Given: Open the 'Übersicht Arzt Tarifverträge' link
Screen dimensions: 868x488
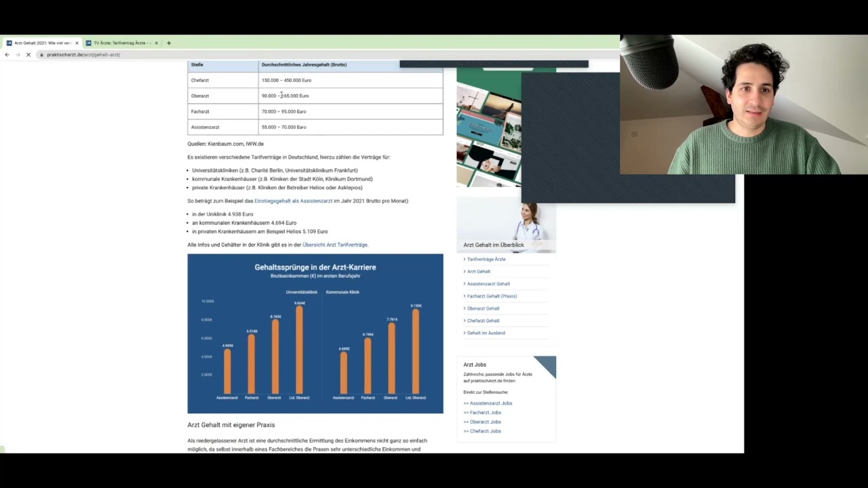Looking at the screenshot, I should pos(335,245).
